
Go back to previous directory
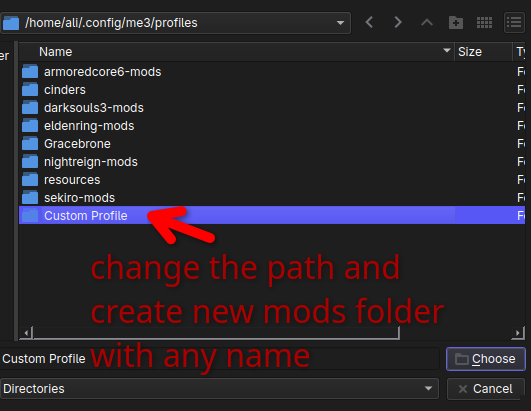point(369,23)
